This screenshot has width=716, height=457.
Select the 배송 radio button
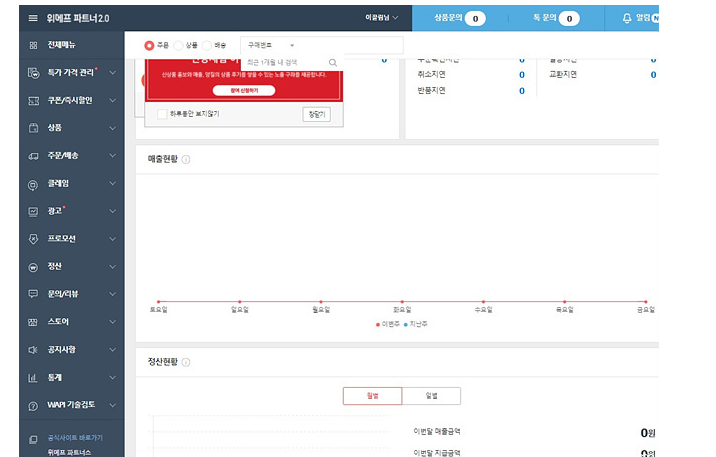coord(207,45)
